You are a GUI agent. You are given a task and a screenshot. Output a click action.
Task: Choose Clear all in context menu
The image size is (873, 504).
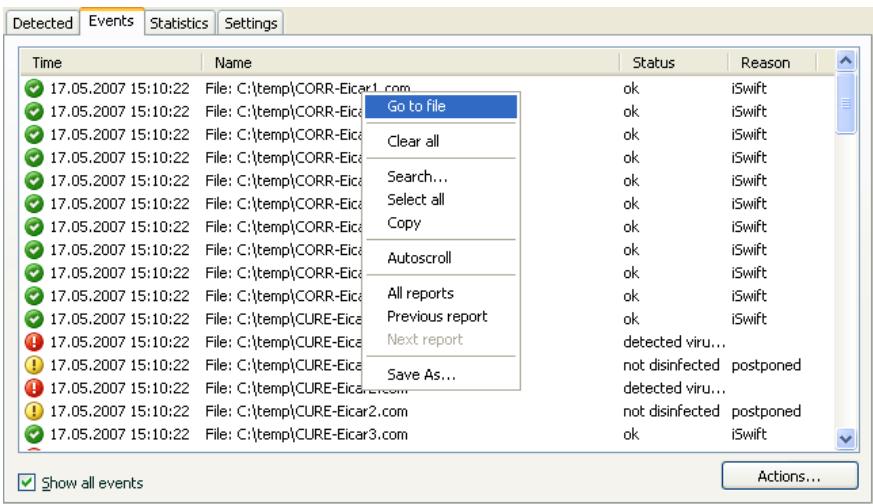pyautogui.click(x=441, y=141)
